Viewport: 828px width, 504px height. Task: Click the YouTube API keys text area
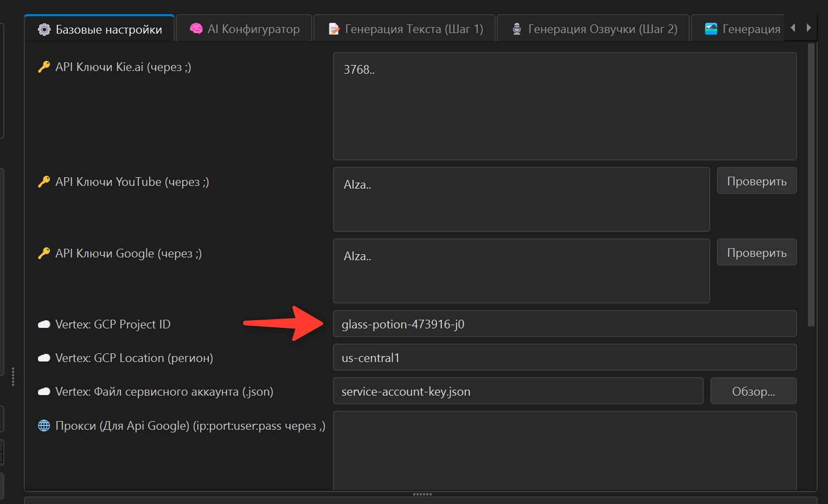click(x=521, y=199)
